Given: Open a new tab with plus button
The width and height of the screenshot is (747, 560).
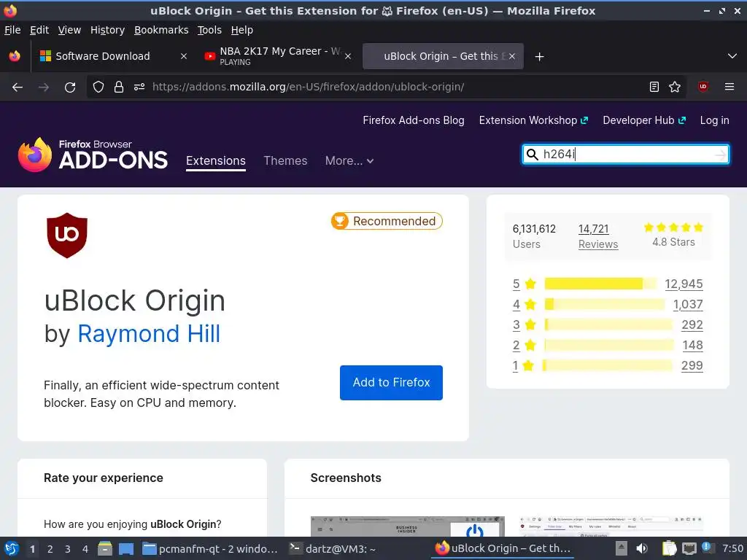Looking at the screenshot, I should click(539, 57).
